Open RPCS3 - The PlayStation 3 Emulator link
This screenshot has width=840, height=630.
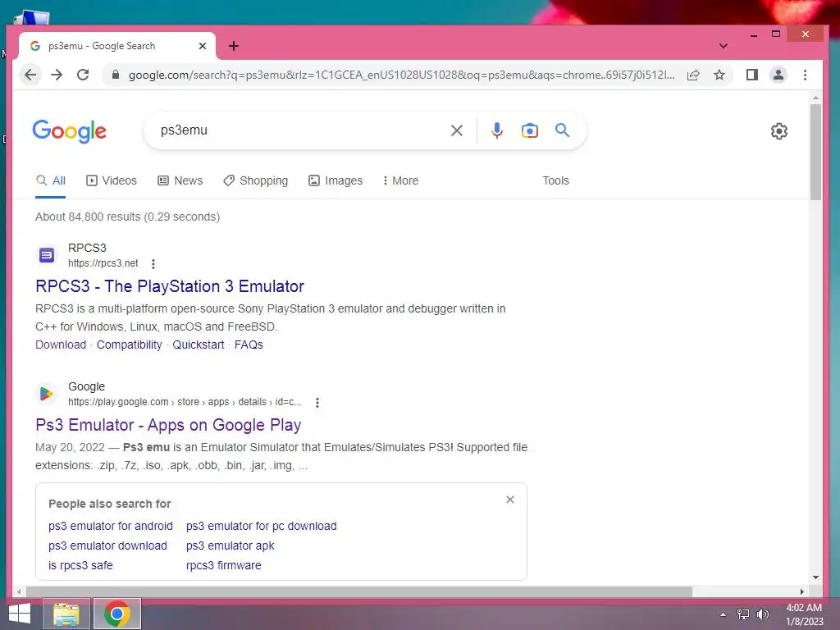(x=170, y=286)
